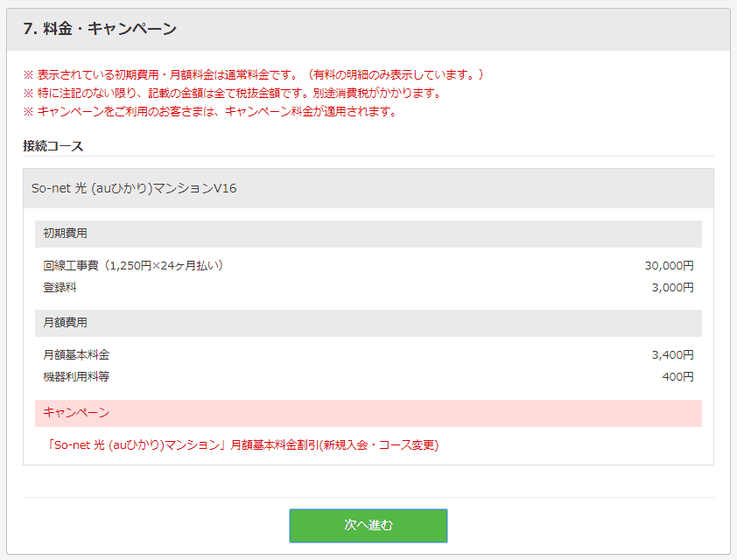This screenshot has width=737, height=560.
Task: Click 'So-net 光 (auひかり)マンションV16' course title
Action: point(134,188)
